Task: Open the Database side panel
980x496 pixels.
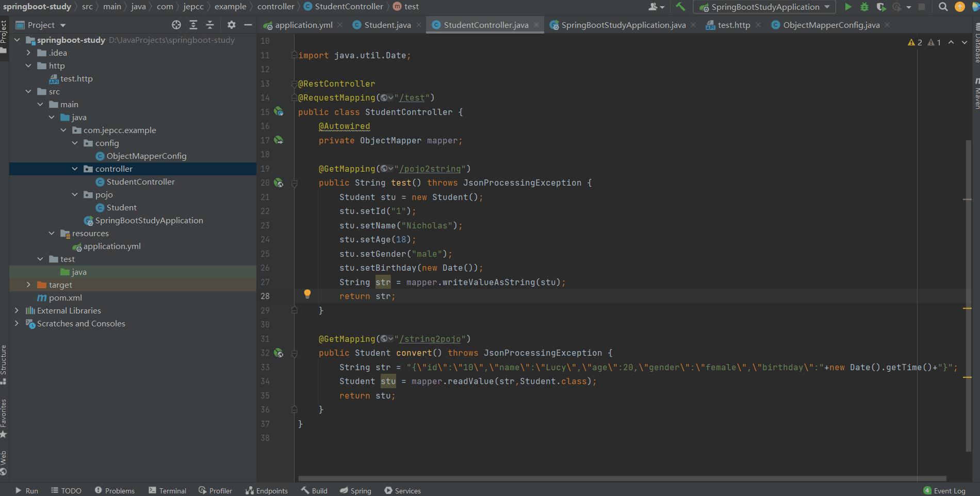Action: pos(976,44)
